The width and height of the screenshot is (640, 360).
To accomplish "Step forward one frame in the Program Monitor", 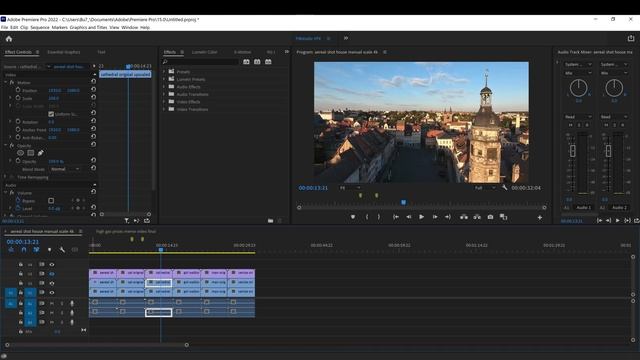I will pyautogui.click(x=435, y=217).
